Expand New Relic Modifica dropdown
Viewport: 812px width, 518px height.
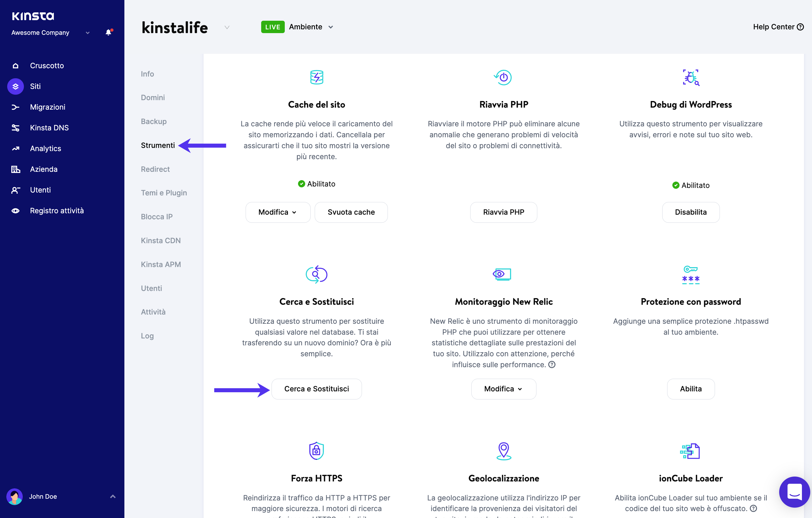point(503,389)
